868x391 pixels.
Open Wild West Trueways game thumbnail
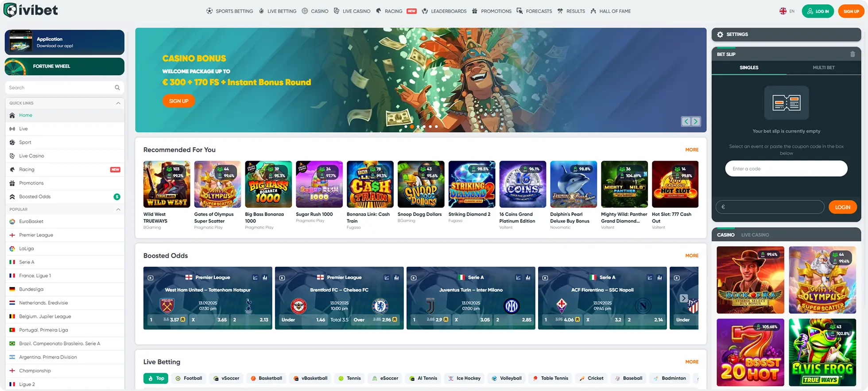tap(167, 184)
